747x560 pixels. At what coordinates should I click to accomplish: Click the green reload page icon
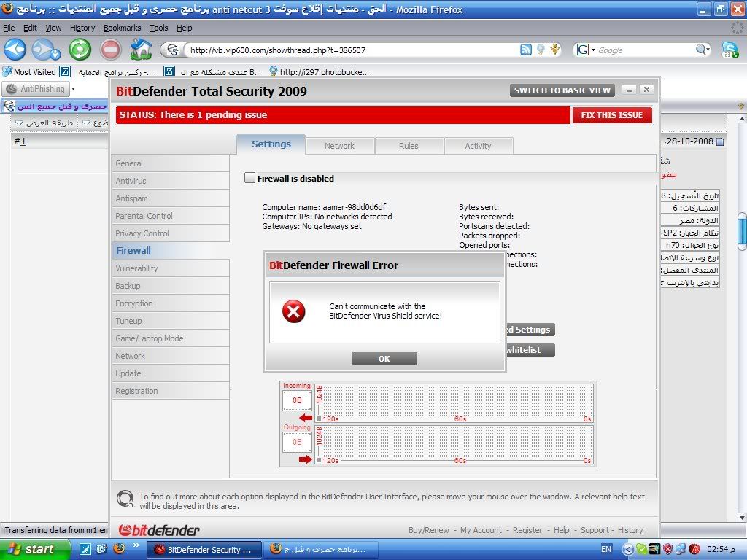pyautogui.click(x=80, y=50)
